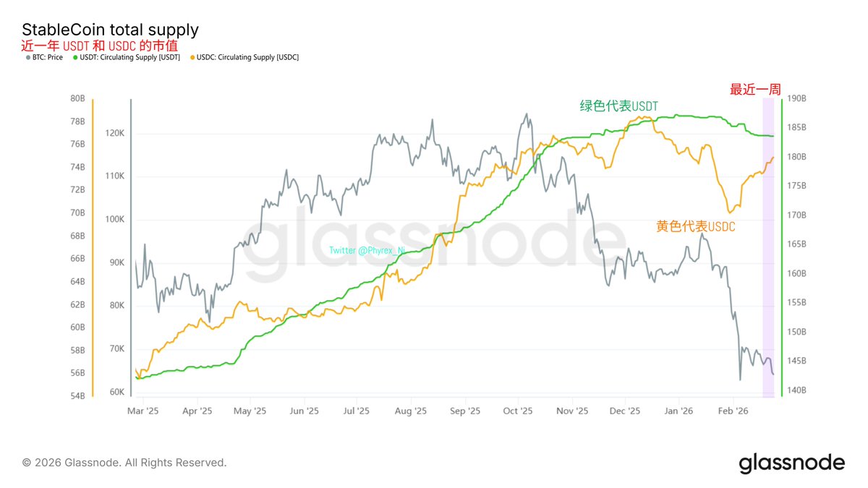
Task: Click the glassnode logo at bottom right
Action: [791, 463]
